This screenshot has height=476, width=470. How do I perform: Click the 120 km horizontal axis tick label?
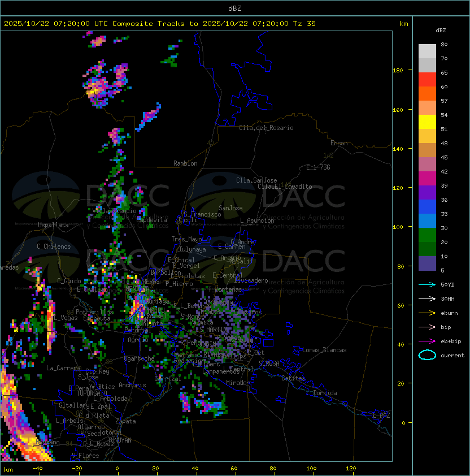(x=351, y=469)
